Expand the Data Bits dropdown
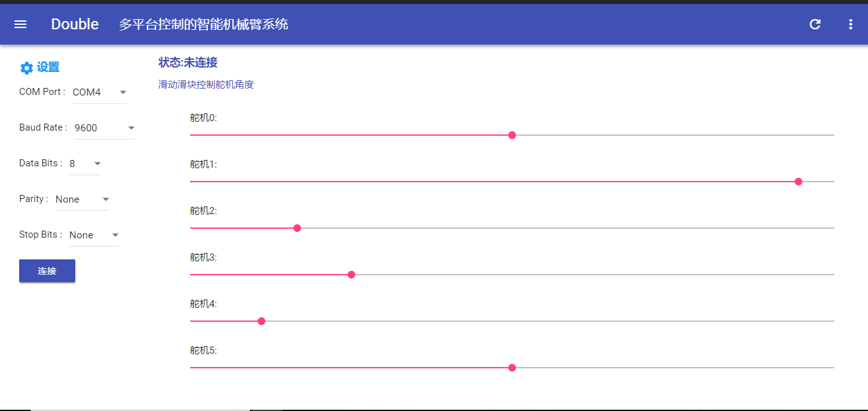The width and height of the screenshot is (868, 411). pos(85,164)
